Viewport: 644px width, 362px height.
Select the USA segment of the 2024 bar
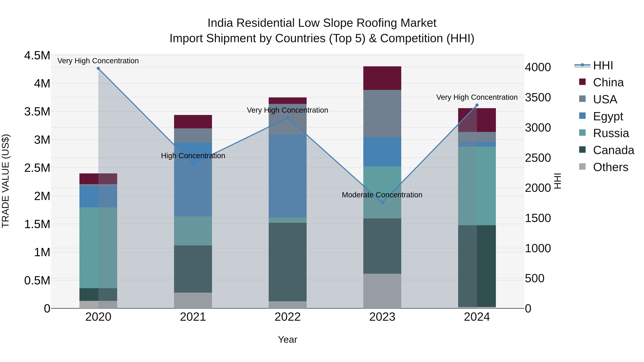click(x=477, y=137)
